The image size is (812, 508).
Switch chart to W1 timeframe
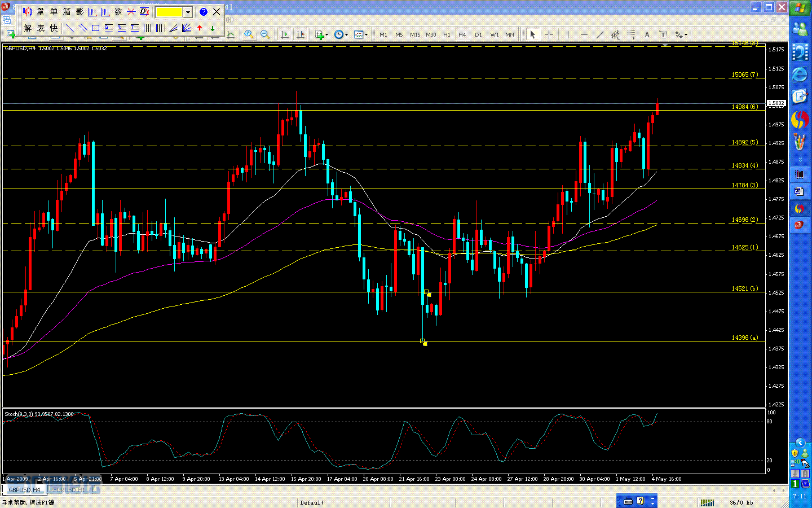tap(495, 34)
